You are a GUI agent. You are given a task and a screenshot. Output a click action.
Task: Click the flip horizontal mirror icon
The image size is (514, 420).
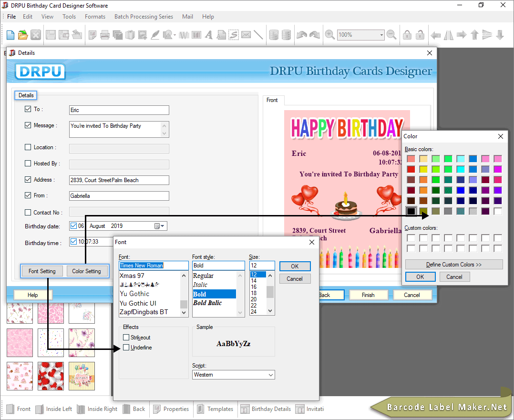(448, 35)
